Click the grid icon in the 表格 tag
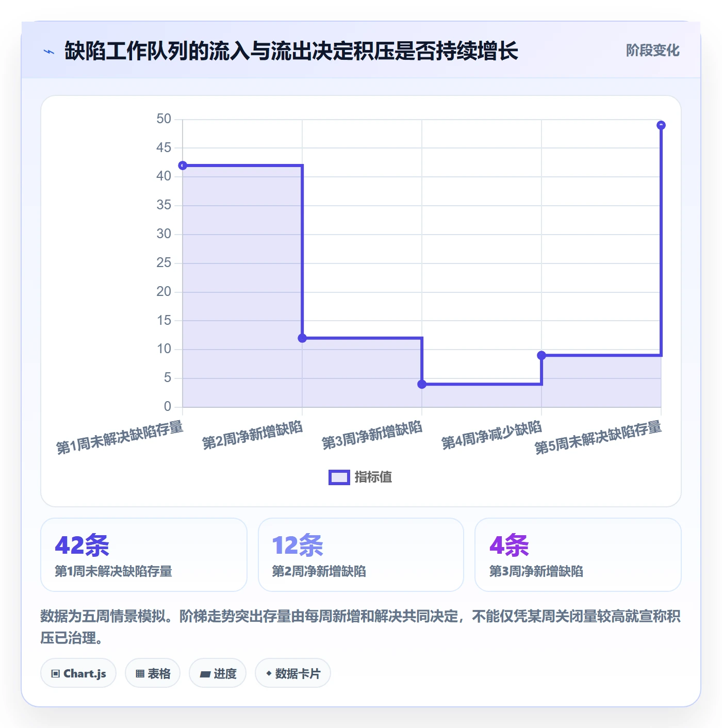Screen dimensions: 722x728 pyautogui.click(x=140, y=674)
